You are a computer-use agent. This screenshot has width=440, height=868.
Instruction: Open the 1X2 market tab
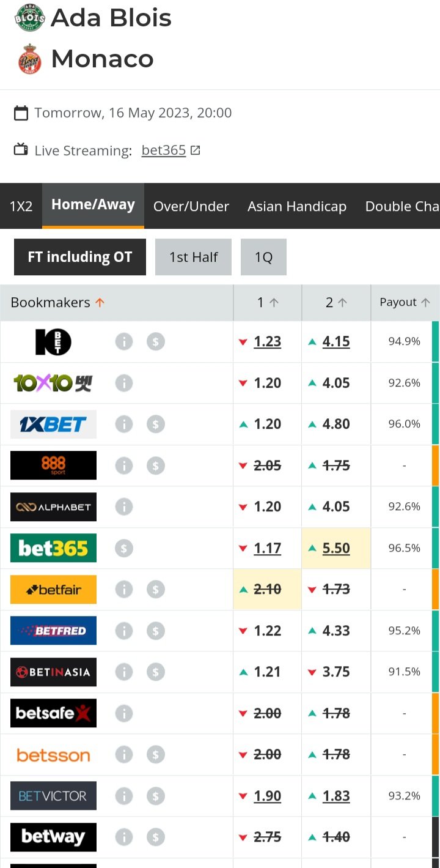(21, 206)
